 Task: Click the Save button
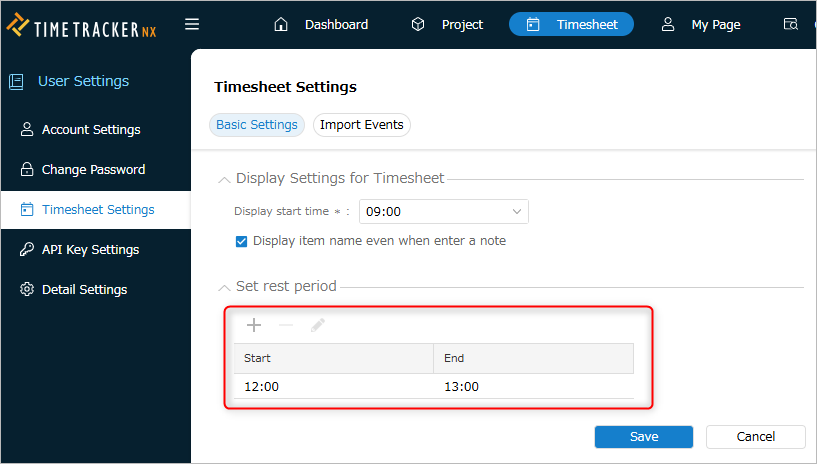pos(643,436)
